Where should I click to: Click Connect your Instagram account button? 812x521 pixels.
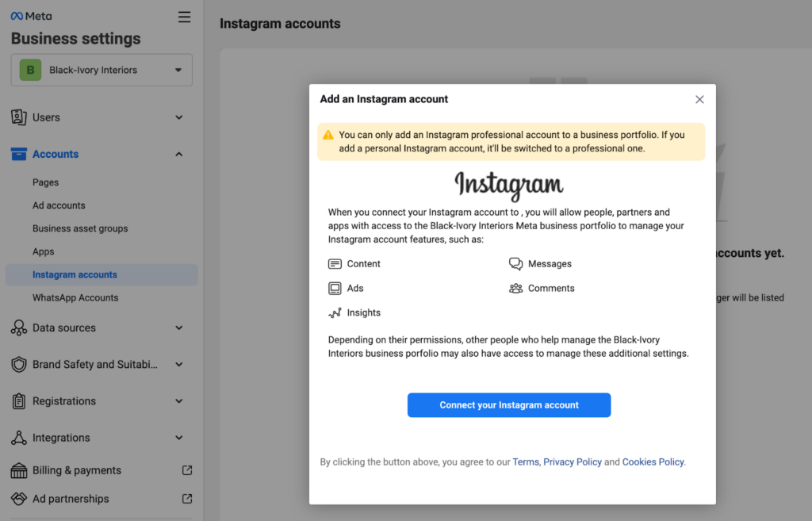(x=509, y=405)
